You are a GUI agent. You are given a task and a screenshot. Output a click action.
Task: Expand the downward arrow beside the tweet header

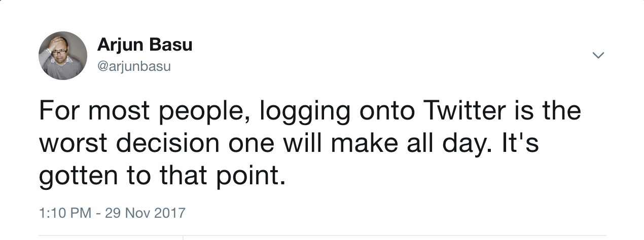click(598, 55)
